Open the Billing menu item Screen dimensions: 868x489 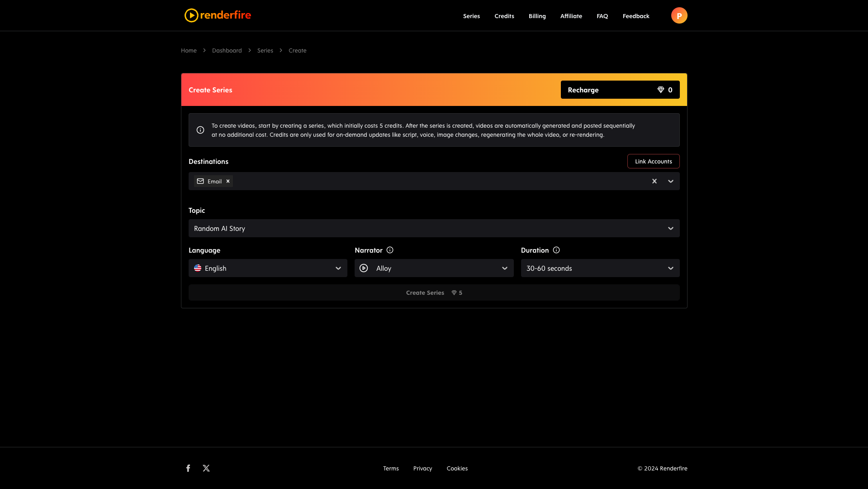[x=537, y=16]
